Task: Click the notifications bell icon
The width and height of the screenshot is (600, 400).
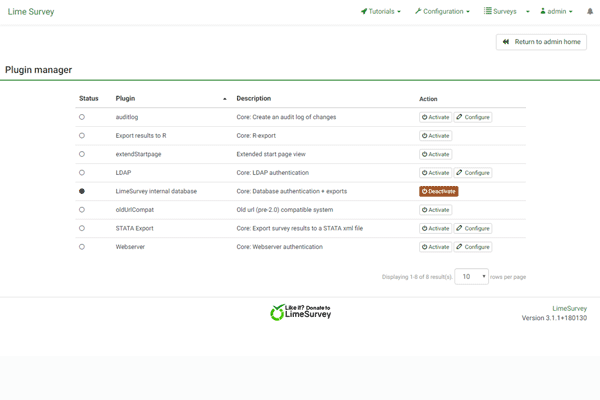Action: [x=590, y=12]
